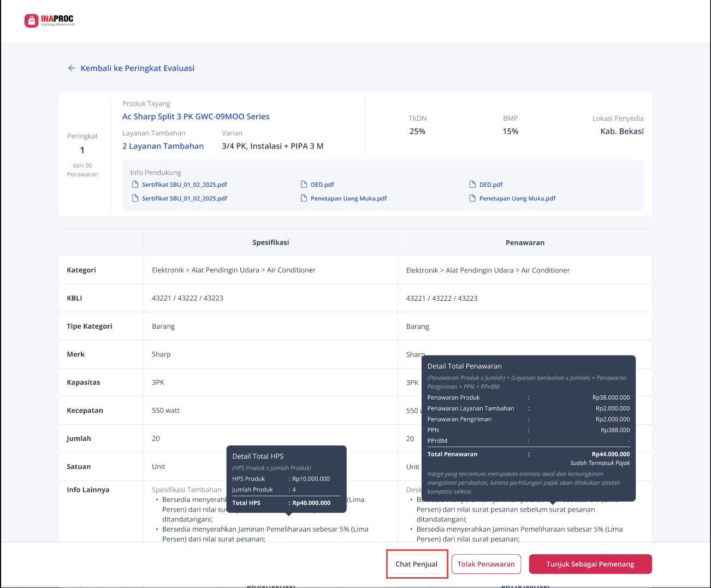Select KBLI codes in the Penawaran column
This screenshot has height=588, width=711.
[442, 298]
